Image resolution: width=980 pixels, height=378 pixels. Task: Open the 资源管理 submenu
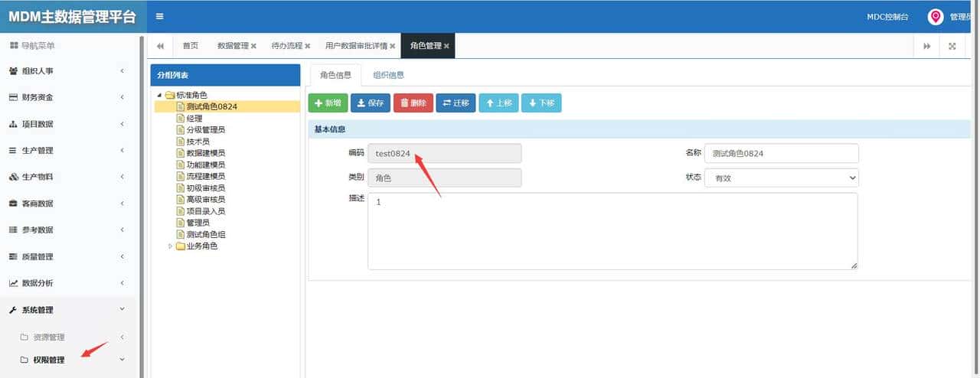(x=67, y=337)
